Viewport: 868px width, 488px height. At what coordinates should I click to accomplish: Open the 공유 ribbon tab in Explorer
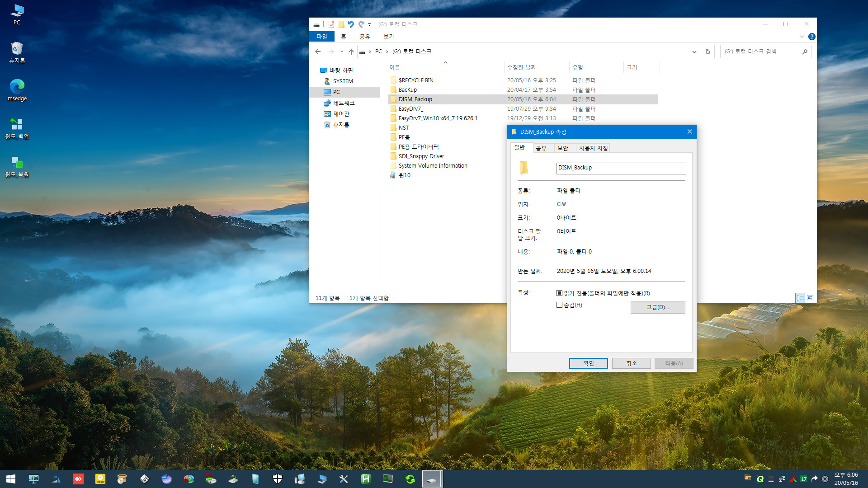[365, 37]
